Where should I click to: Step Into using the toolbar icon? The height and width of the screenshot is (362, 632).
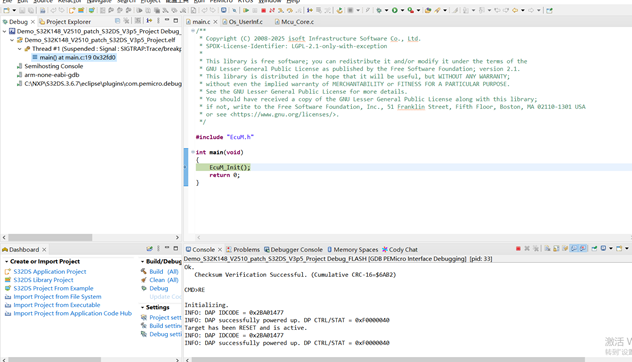tap(281, 10)
